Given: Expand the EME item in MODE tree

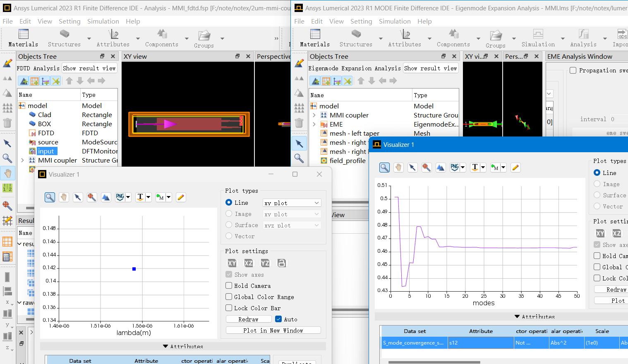Looking at the screenshot, I should [x=314, y=124].
